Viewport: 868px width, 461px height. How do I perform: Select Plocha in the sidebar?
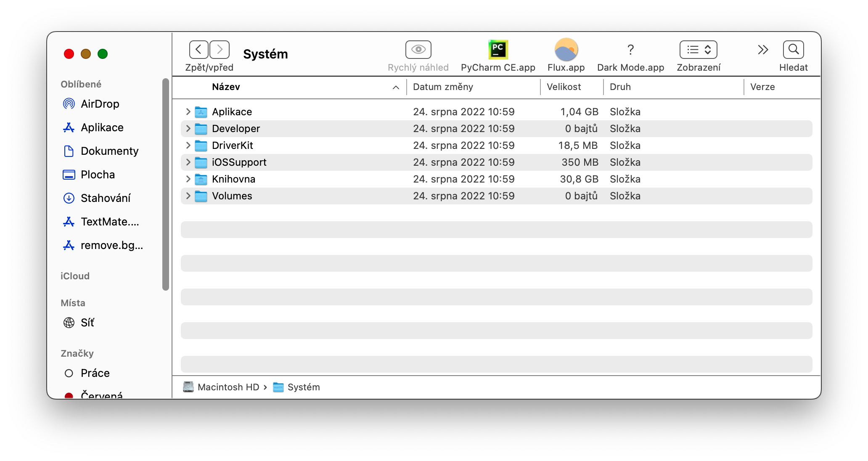[98, 175]
